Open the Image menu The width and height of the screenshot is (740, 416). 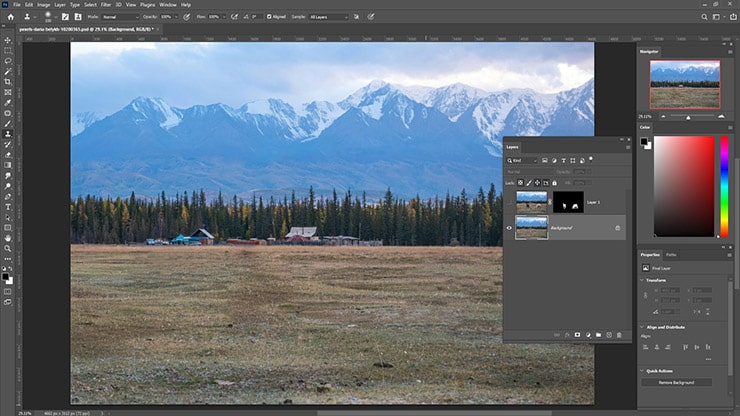tap(43, 5)
